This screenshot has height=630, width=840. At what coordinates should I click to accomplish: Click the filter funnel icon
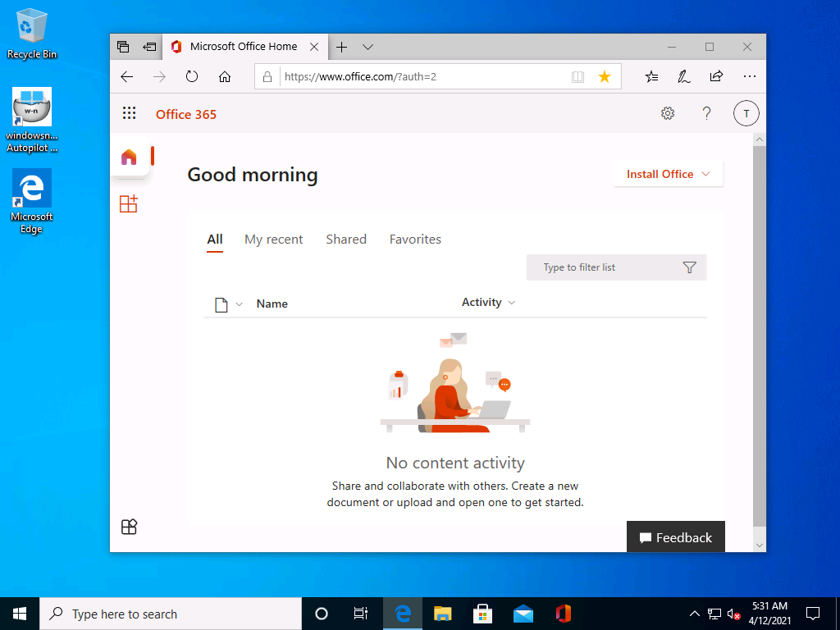tap(689, 267)
